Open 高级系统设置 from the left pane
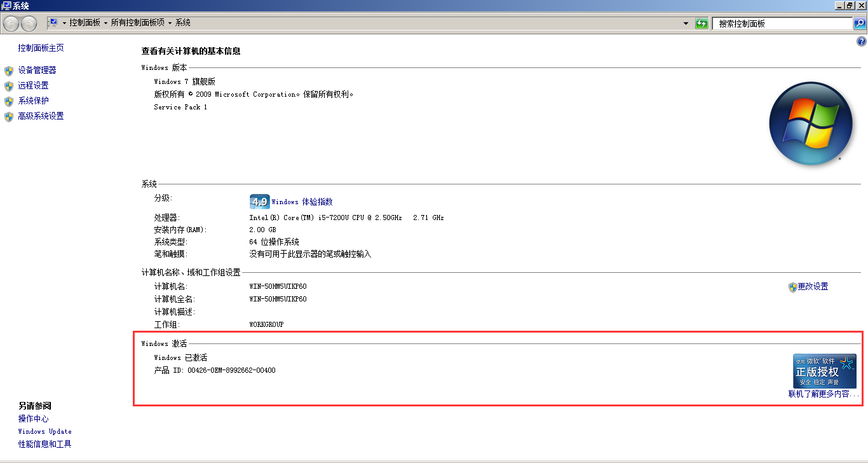 pyautogui.click(x=41, y=116)
